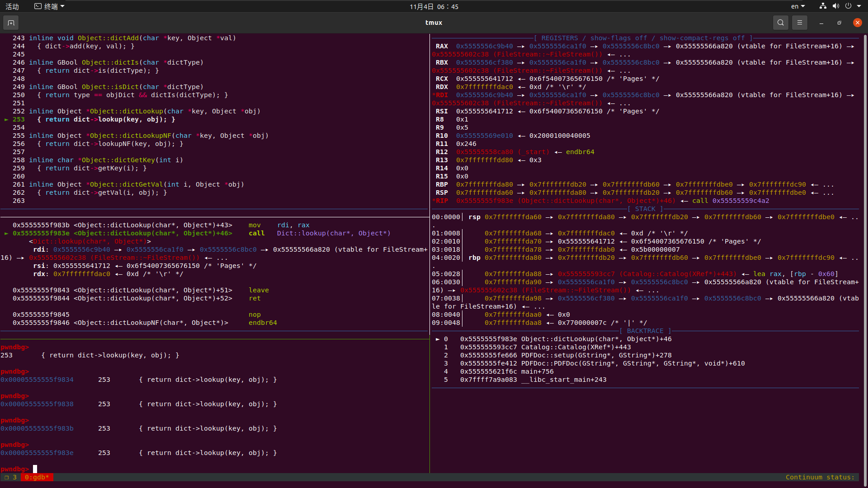Viewport: 868px width, 488px height.
Task: Click the 活动 Activities button
Action: (12, 6)
